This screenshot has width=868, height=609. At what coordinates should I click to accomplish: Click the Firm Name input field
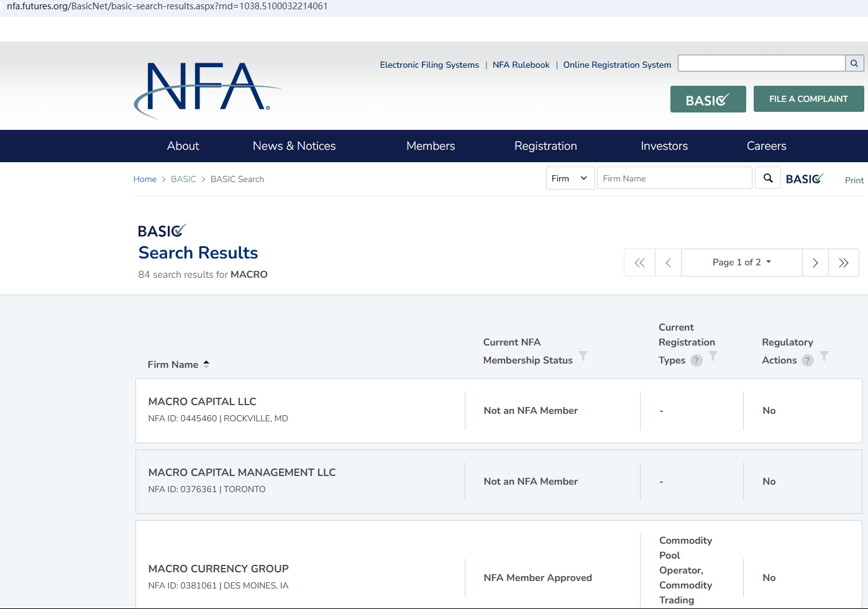point(674,178)
